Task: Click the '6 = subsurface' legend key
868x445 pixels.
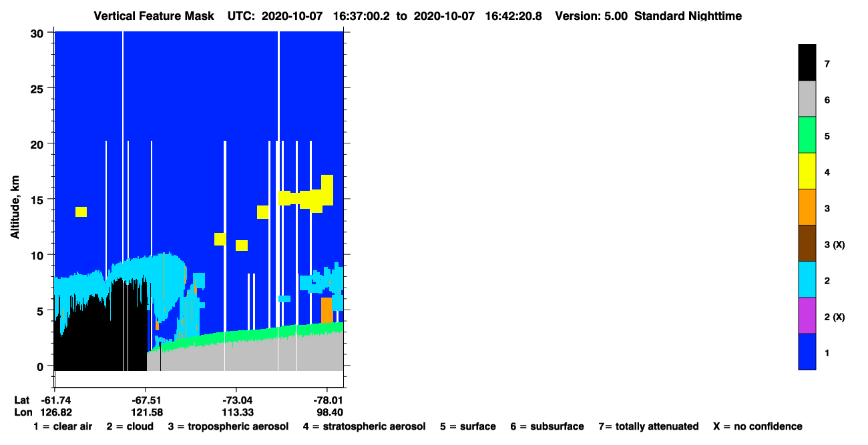Action: click(x=548, y=426)
